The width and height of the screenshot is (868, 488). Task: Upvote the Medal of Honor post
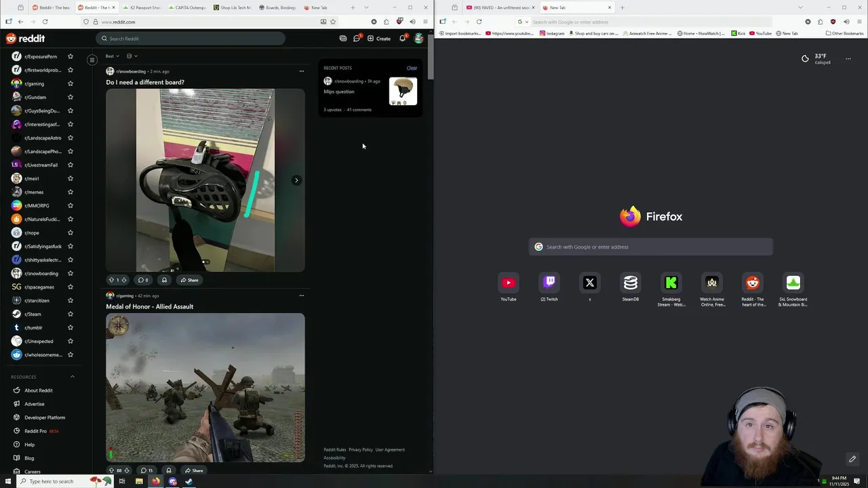point(111,470)
